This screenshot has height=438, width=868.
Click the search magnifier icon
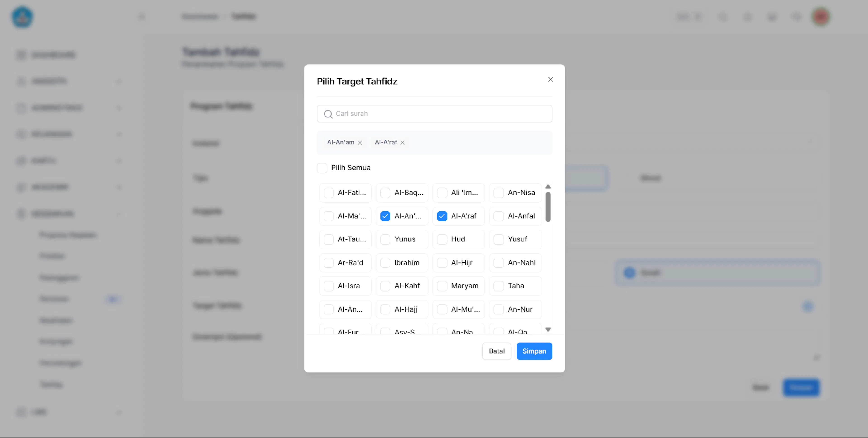pos(328,114)
